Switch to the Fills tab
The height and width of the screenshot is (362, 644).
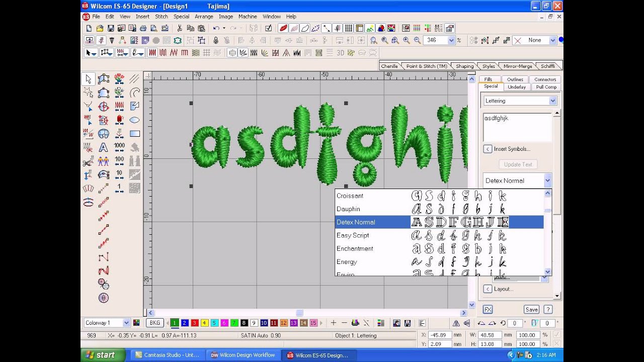(488, 79)
